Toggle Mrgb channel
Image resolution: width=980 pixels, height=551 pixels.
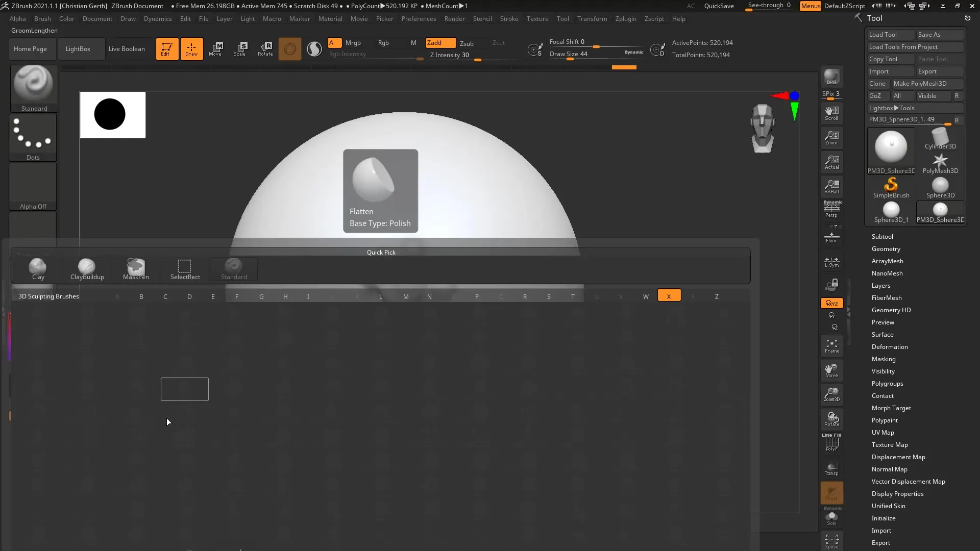[353, 43]
